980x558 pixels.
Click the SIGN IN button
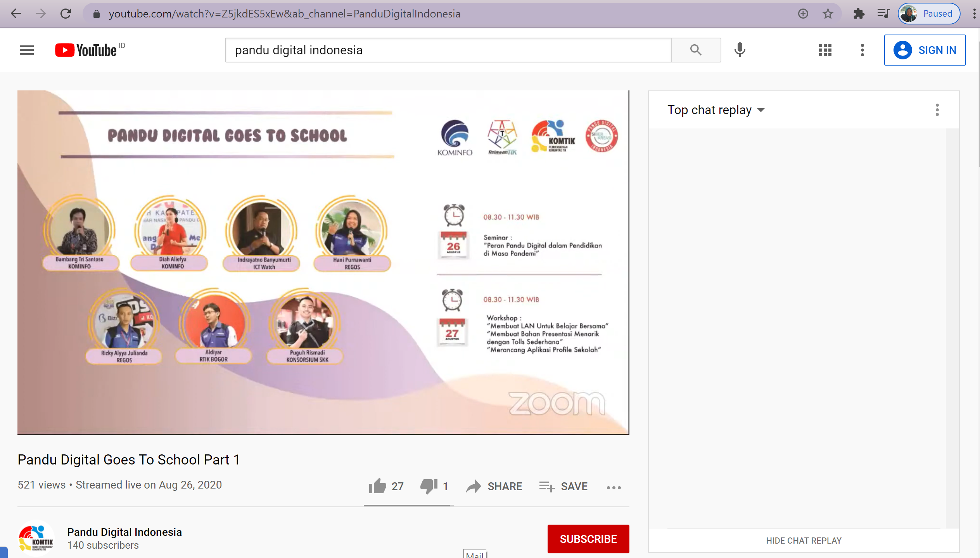925,50
